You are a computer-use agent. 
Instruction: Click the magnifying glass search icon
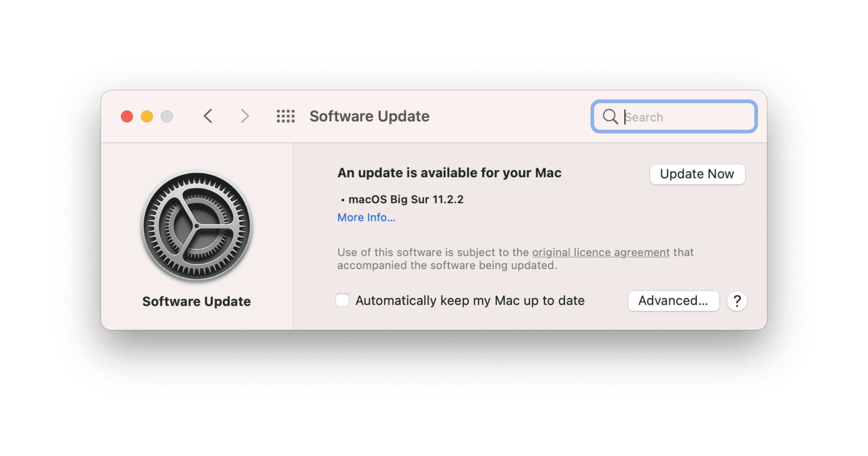coord(610,117)
